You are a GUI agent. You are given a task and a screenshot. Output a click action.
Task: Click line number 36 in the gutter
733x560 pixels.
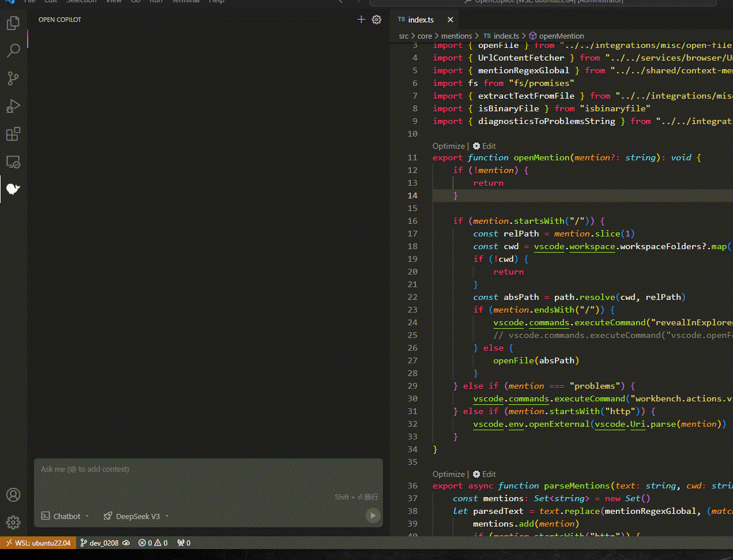coord(412,486)
